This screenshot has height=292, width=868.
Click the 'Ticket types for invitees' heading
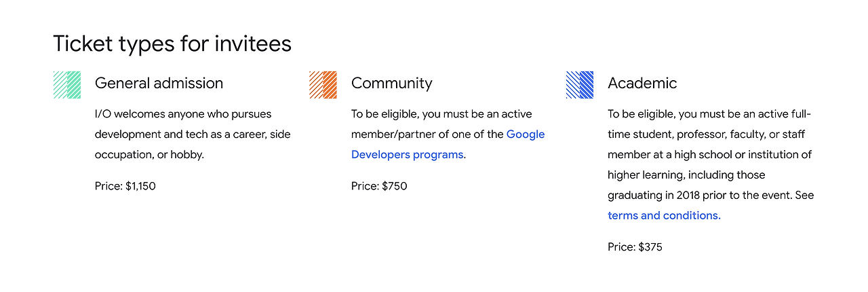[x=172, y=43]
